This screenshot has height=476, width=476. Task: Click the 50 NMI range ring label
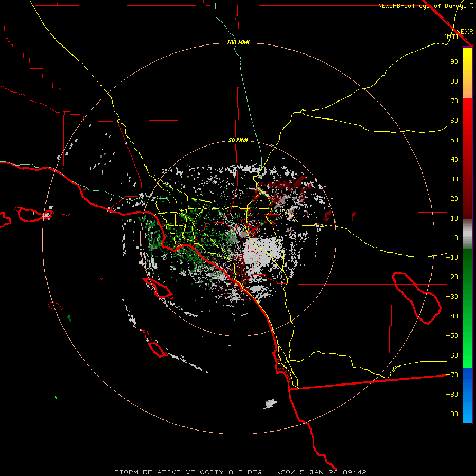pos(239,140)
